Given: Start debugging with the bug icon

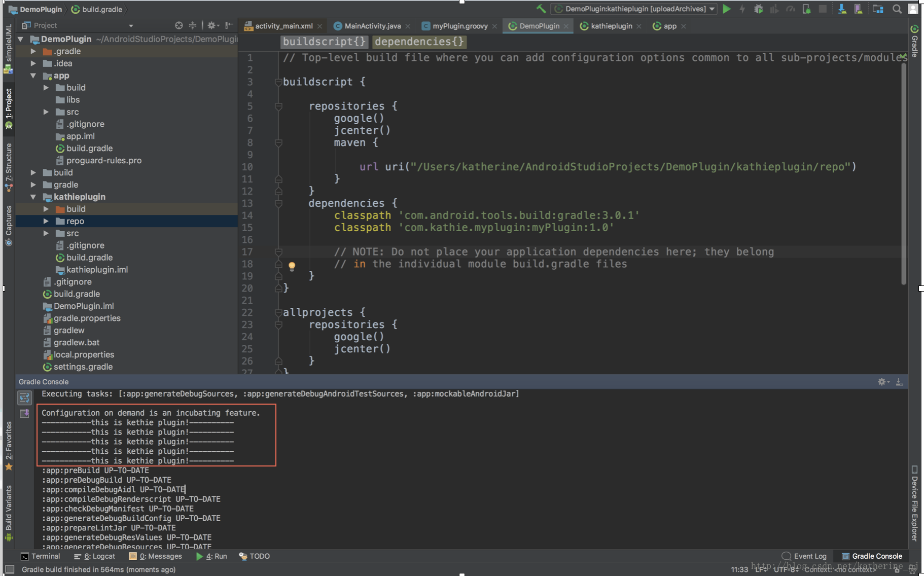Looking at the screenshot, I should (758, 9).
